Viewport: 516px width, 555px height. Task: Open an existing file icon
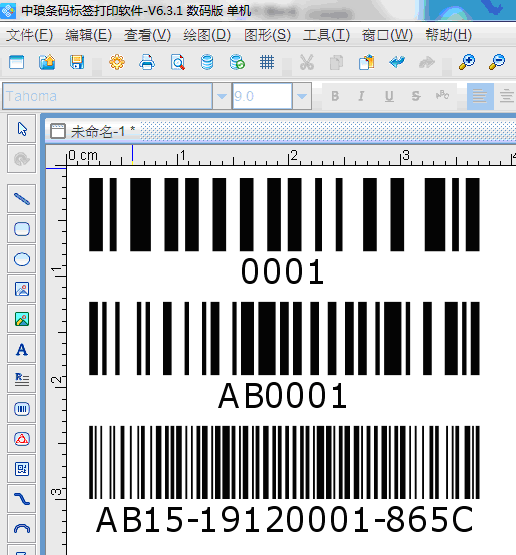coord(47,63)
